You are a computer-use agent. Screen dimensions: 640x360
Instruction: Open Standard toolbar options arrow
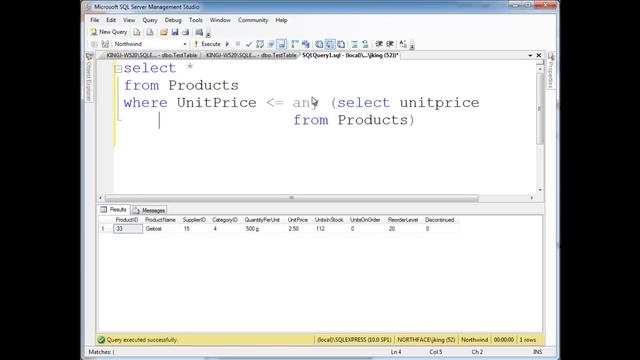(209, 33)
